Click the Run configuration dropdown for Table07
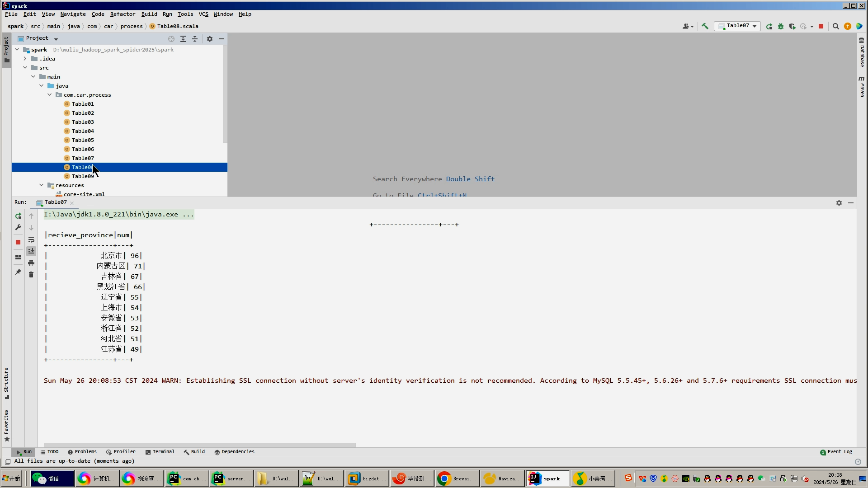 pyautogui.click(x=737, y=26)
